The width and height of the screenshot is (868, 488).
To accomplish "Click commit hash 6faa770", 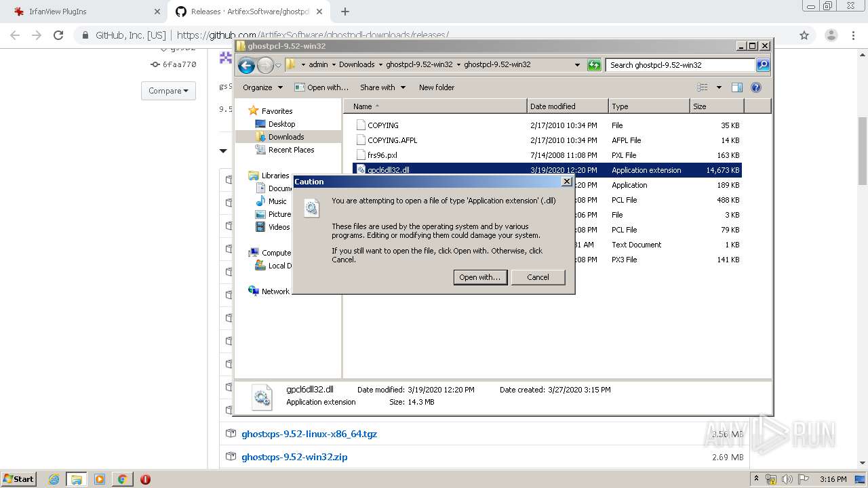I will tap(179, 64).
